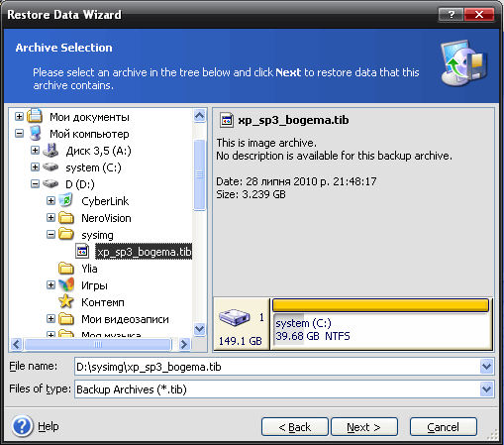This screenshot has width=504, height=445.
Task: Click the floppy drive icon for Диск 3,5 (A:)
Action: click(x=50, y=151)
